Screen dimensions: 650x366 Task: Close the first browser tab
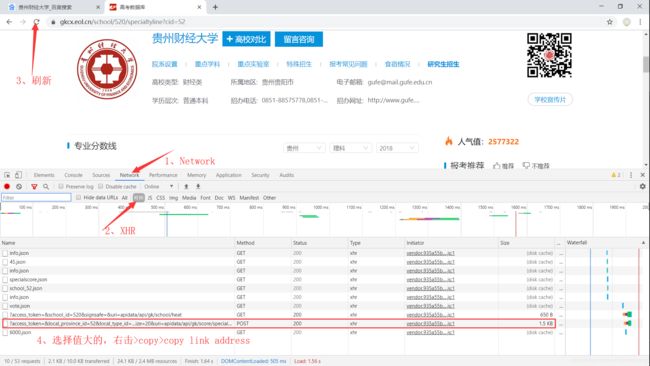click(x=98, y=7)
